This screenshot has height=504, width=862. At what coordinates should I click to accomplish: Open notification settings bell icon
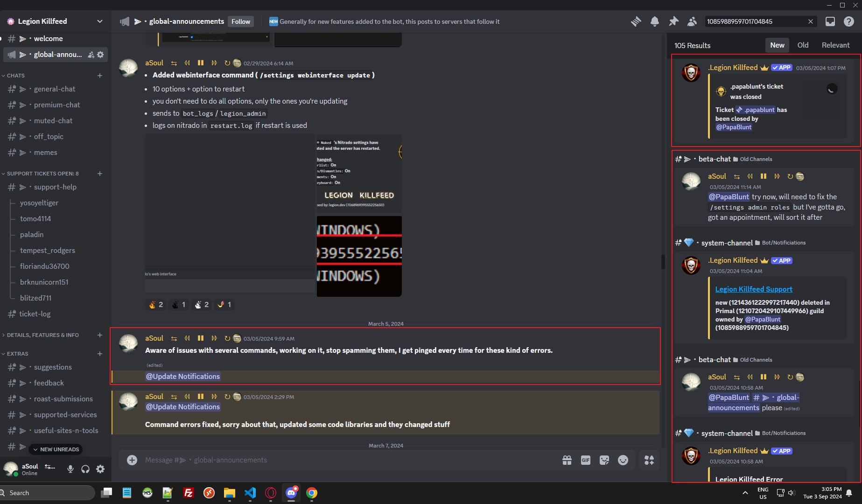click(655, 21)
